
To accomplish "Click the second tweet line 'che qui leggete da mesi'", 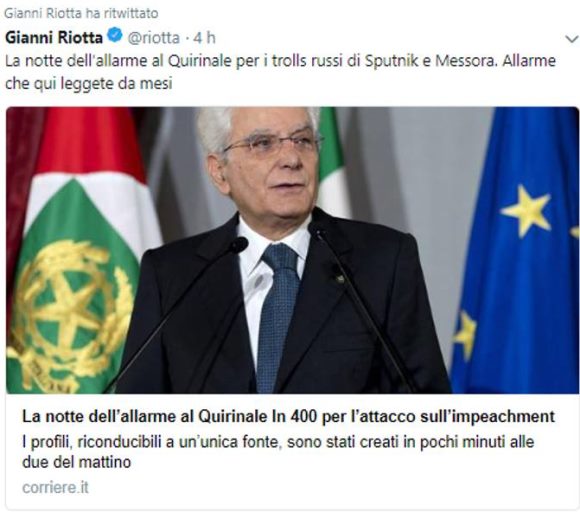I will 89,84.
